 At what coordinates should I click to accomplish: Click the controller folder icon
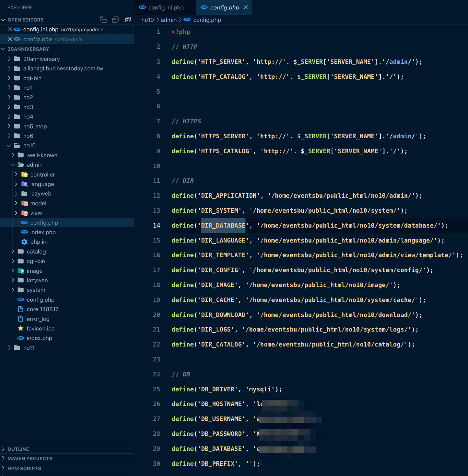tap(24, 174)
